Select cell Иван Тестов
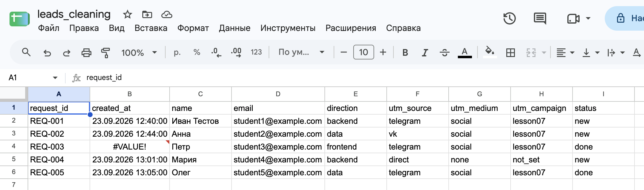This screenshot has height=190, width=644. (x=201, y=121)
